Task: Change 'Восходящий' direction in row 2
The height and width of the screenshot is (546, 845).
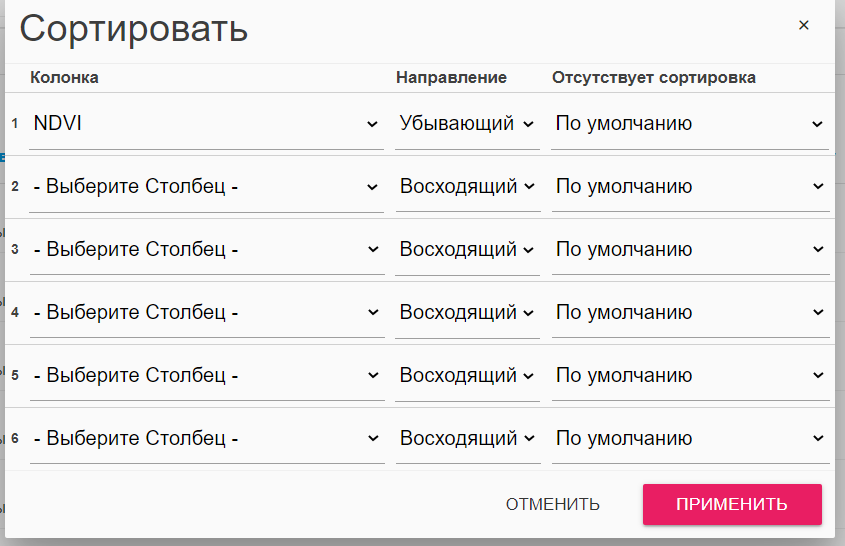Action: click(x=467, y=187)
